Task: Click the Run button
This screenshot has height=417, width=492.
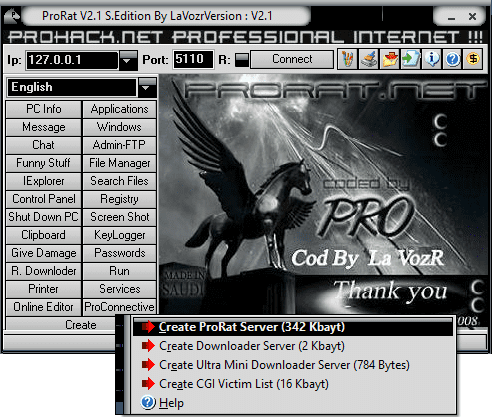Action: (119, 271)
